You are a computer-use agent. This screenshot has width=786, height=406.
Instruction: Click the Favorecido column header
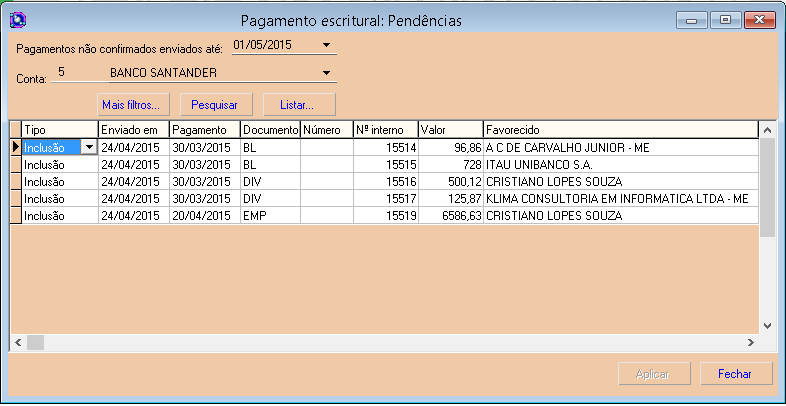(x=621, y=130)
